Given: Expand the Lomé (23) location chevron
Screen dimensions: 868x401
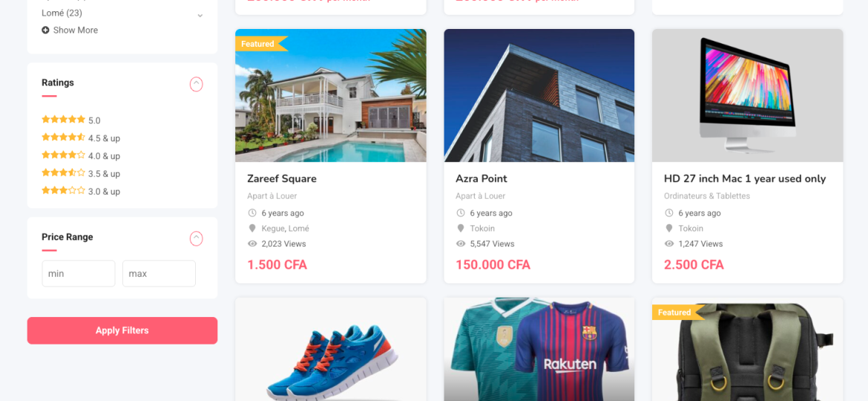Looking at the screenshot, I should pos(200,16).
